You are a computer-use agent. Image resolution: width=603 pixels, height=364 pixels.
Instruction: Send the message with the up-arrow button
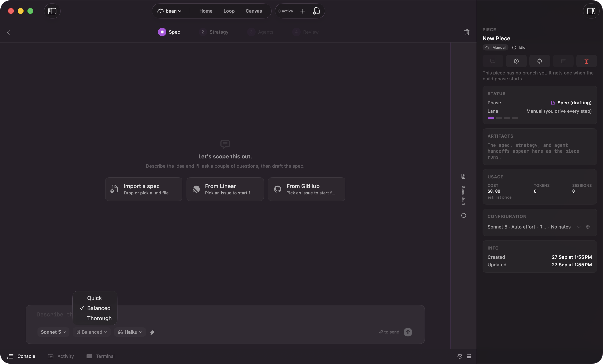[x=408, y=332]
